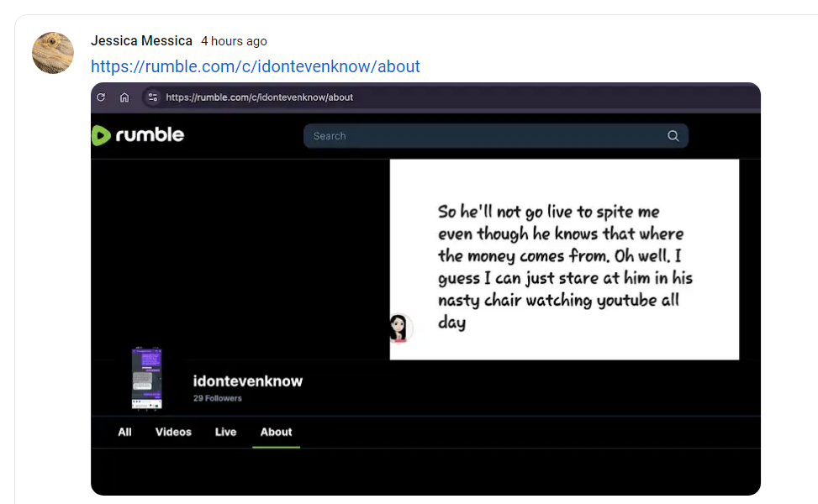Switch to the All tab

click(x=124, y=432)
